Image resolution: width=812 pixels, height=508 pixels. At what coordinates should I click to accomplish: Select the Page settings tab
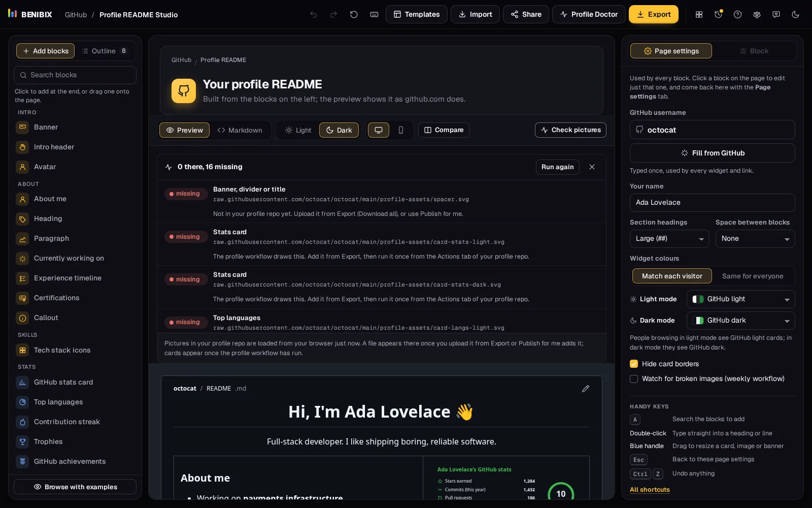[x=671, y=51]
